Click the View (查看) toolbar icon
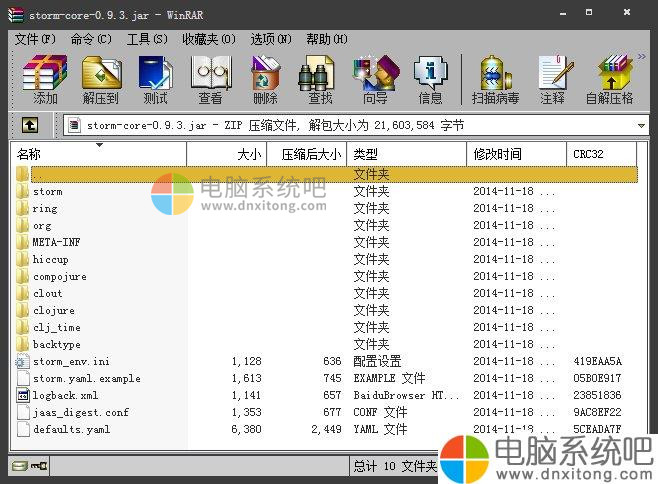 pyautogui.click(x=211, y=79)
